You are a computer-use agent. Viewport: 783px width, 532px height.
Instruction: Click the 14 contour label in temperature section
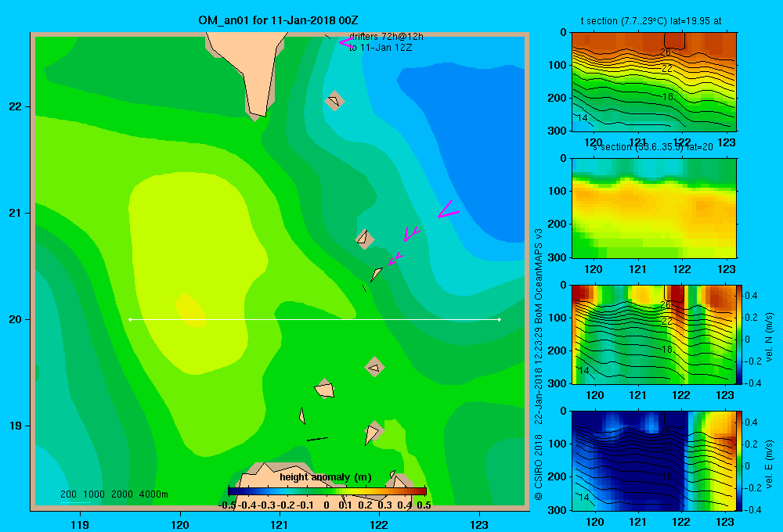(x=583, y=118)
